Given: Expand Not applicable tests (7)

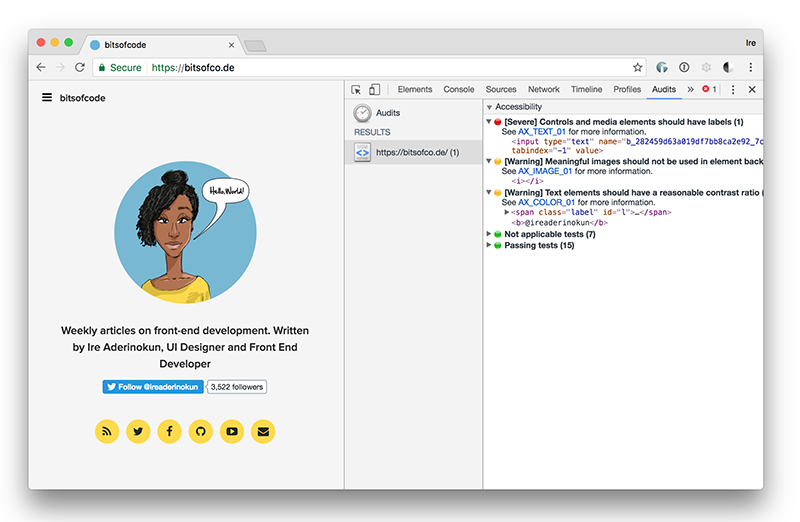Looking at the screenshot, I should click(489, 234).
